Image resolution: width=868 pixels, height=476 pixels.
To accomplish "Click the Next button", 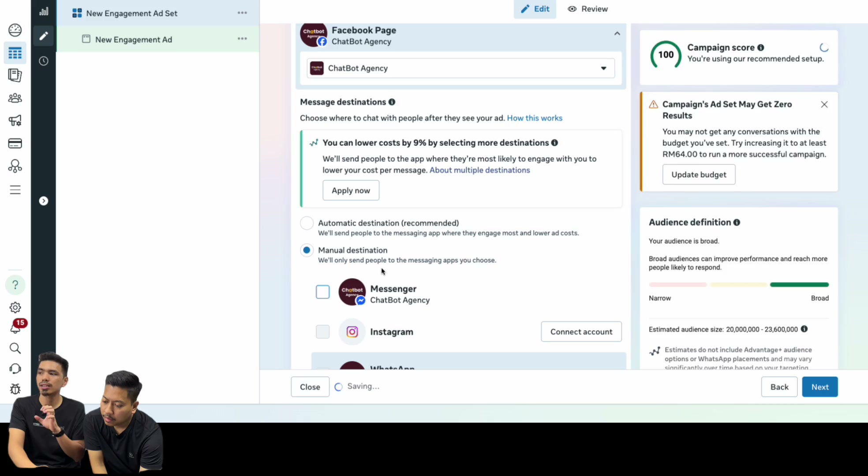I will click(819, 387).
